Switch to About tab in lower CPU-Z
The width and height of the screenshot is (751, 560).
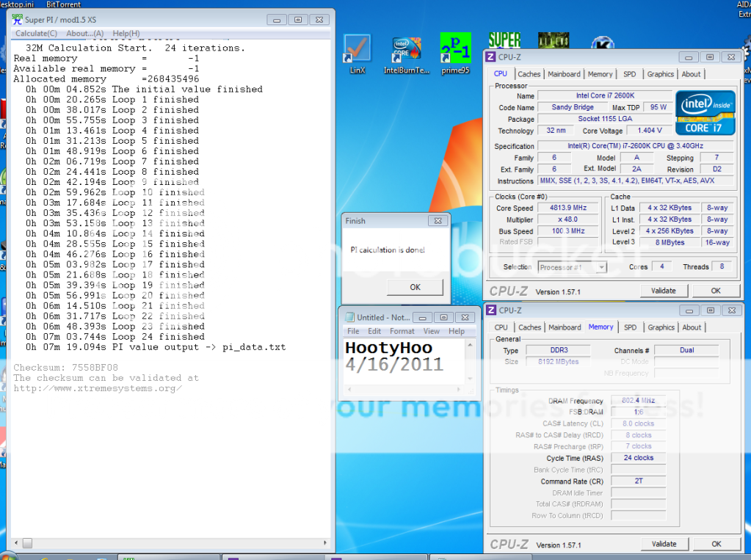(692, 327)
